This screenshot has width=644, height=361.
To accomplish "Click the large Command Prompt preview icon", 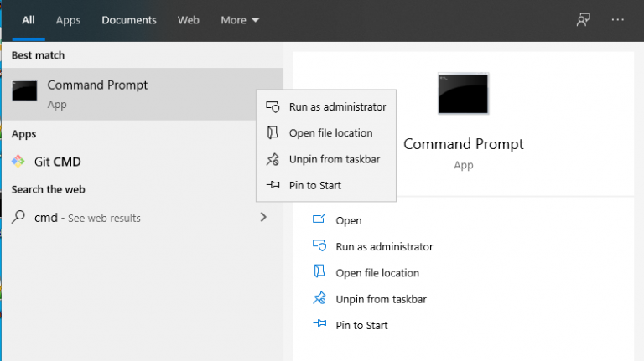I will tap(463, 93).
